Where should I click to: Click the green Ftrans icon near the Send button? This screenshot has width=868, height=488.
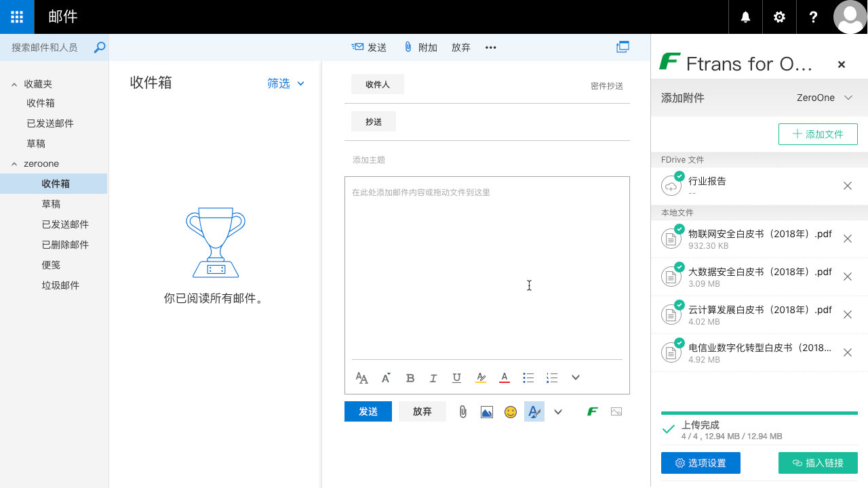[x=592, y=411]
